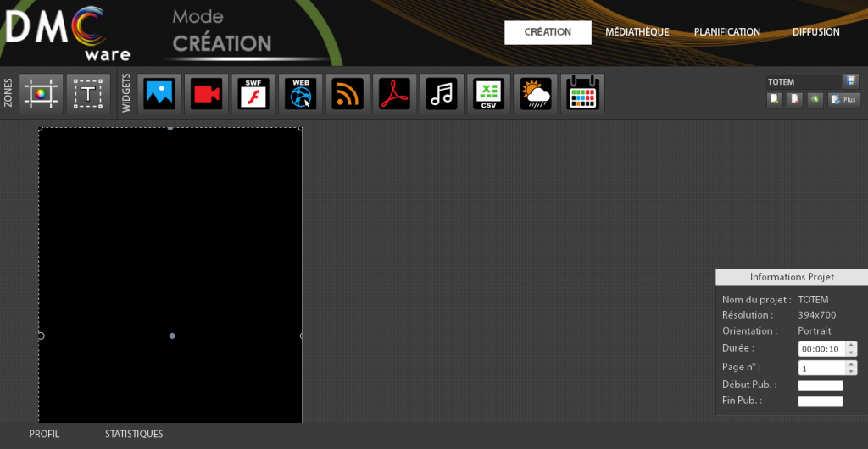Click the green circular arrow icon
The height and width of the screenshot is (449, 868).
[x=815, y=100]
